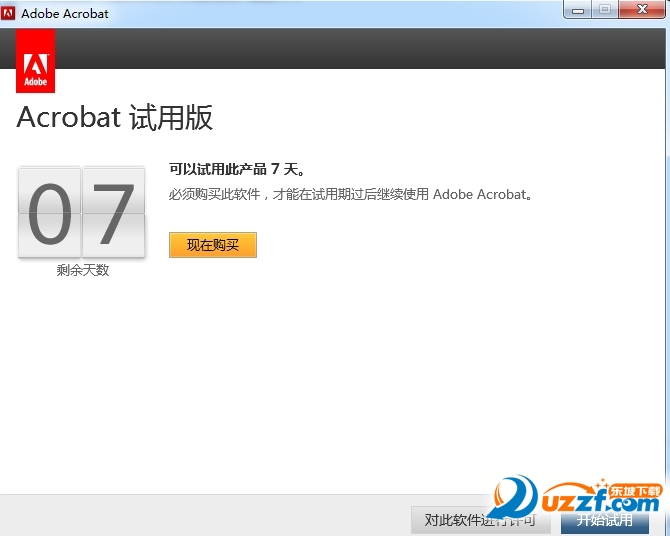Click the '7' digit tile of the day counter

click(x=113, y=212)
